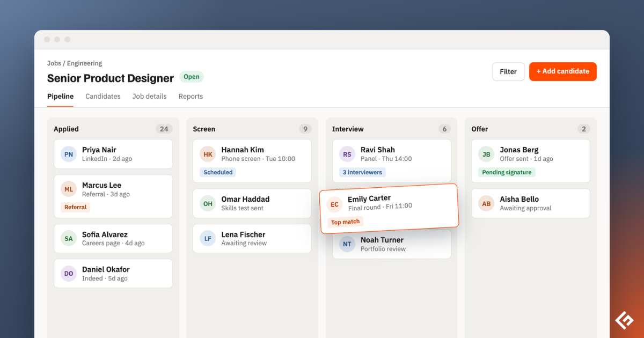The width and height of the screenshot is (644, 338).
Task: Click the Daniel Okafor name text
Action: tap(106, 269)
